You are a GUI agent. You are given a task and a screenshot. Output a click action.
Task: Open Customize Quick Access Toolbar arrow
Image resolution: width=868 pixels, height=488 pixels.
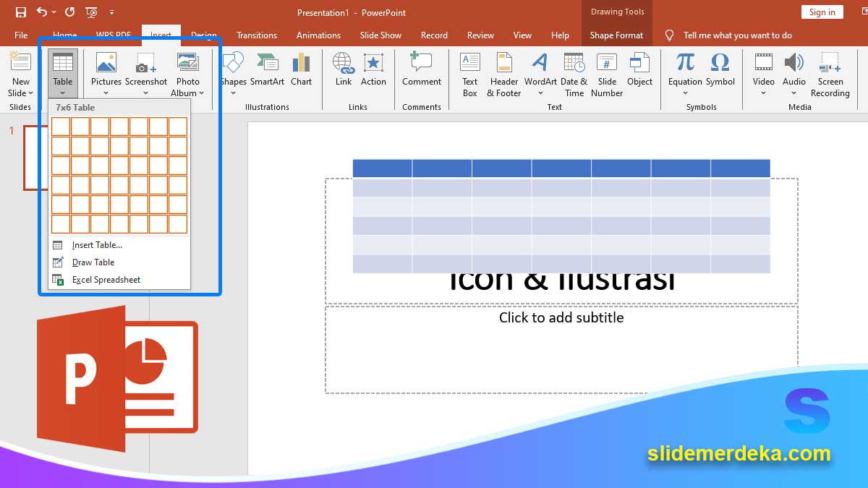[x=111, y=12]
